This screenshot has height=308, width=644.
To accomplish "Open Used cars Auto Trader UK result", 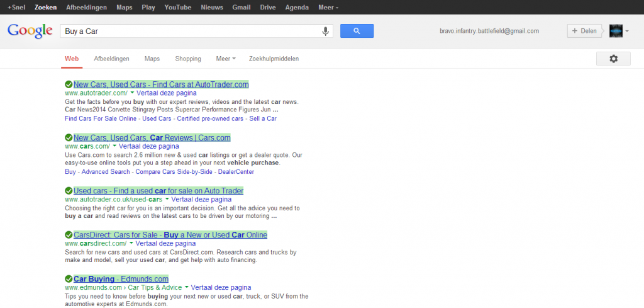I will (158, 191).
